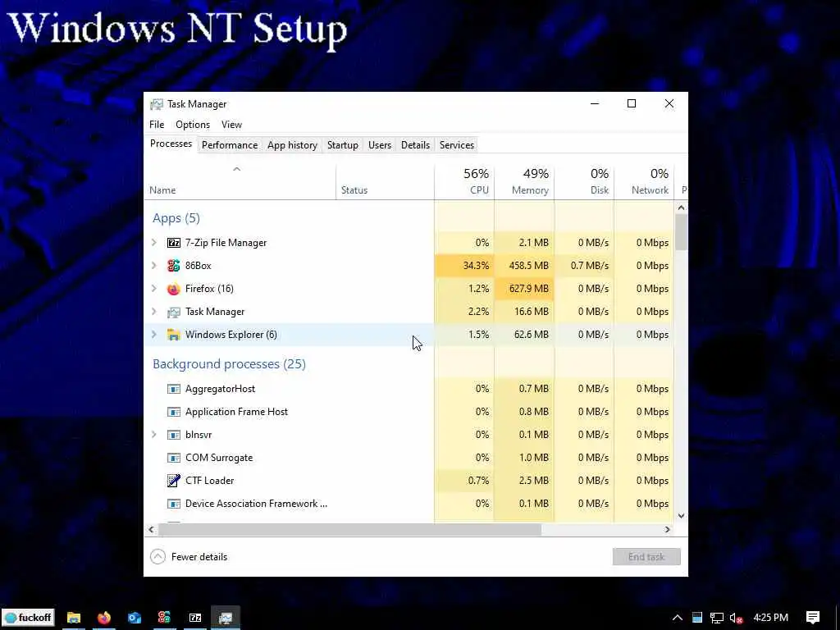Open the network tray icon
Viewport: 840px width, 630px height.
tap(716, 618)
